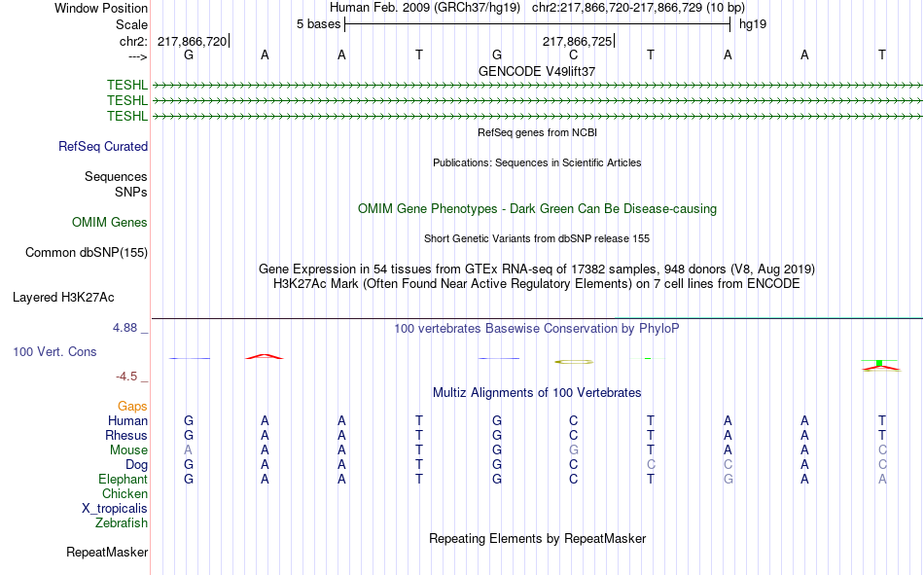Click the 4.88 PhyloP upper bound value
The image size is (924, 575).
(124, 327)
